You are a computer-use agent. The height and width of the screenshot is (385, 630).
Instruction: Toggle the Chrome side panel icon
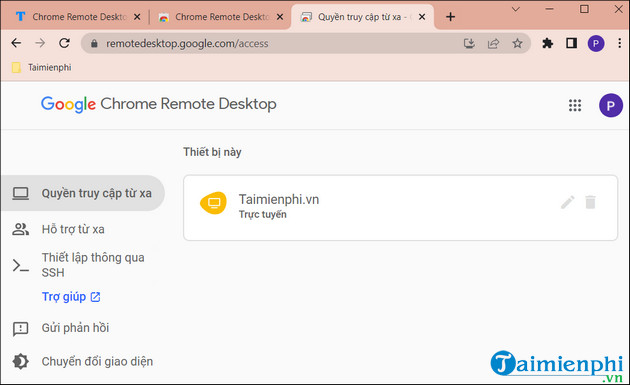tap(571, 43)
